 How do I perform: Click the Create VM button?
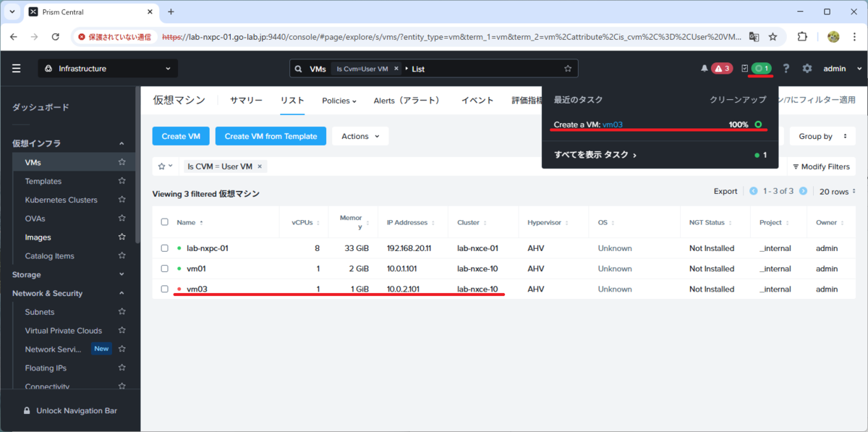point(181,136)
